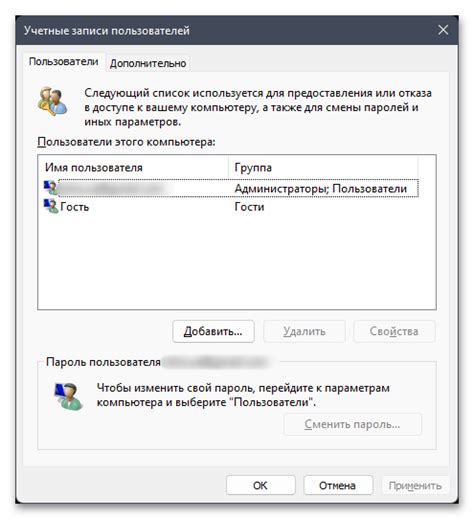Click the user icon in password section

pos(68,396)
